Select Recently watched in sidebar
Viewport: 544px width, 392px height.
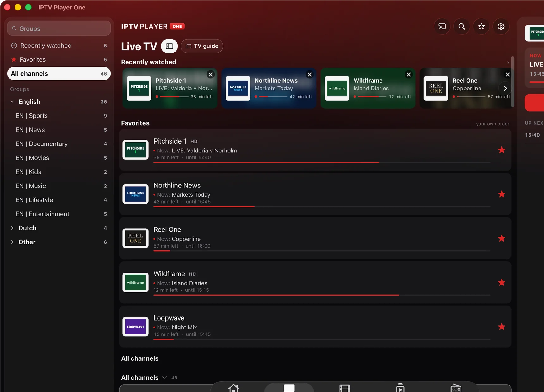pos(59,46)
